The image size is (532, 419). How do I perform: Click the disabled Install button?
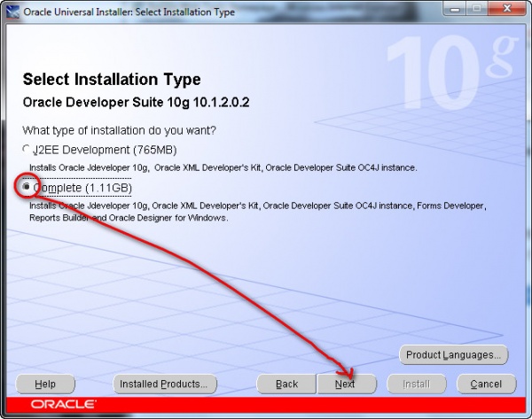[x=417, y=384]
